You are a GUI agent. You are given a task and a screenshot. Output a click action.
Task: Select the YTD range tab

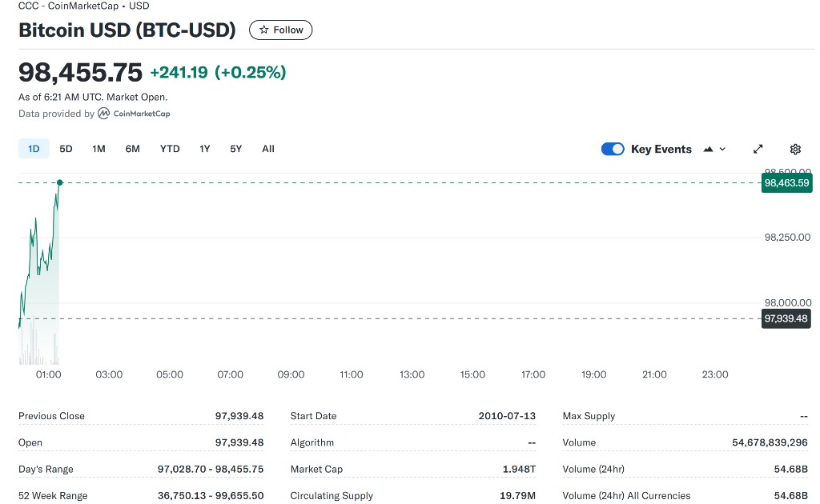click(x=170, y=149)
